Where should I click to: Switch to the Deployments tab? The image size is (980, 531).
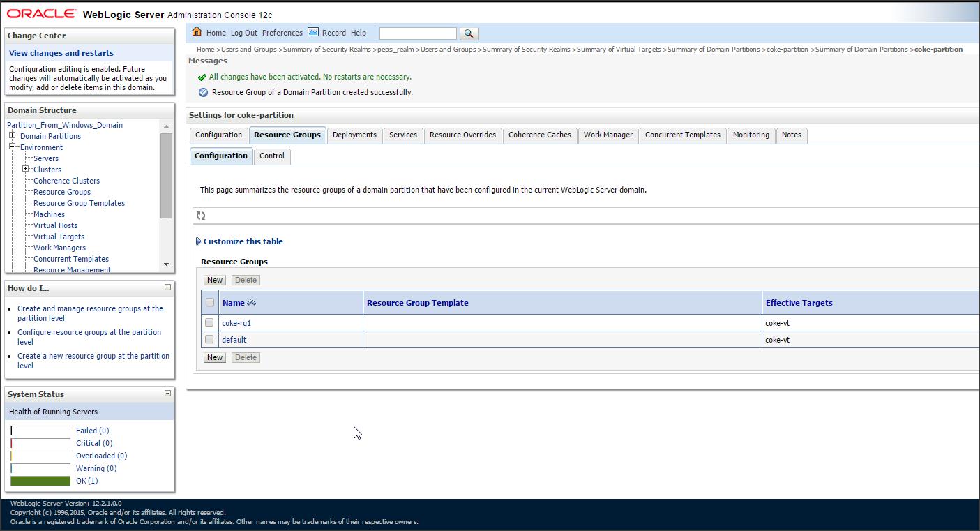pos(354,135)
